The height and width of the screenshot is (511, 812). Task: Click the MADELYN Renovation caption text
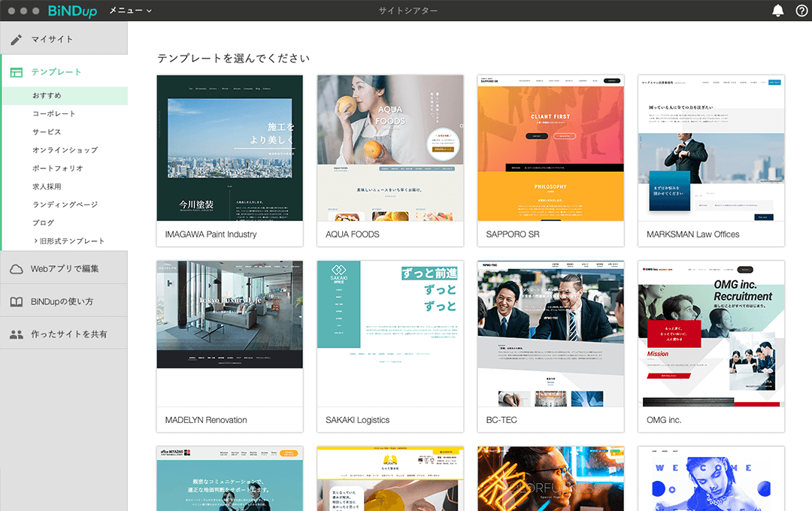pos(206,420)
